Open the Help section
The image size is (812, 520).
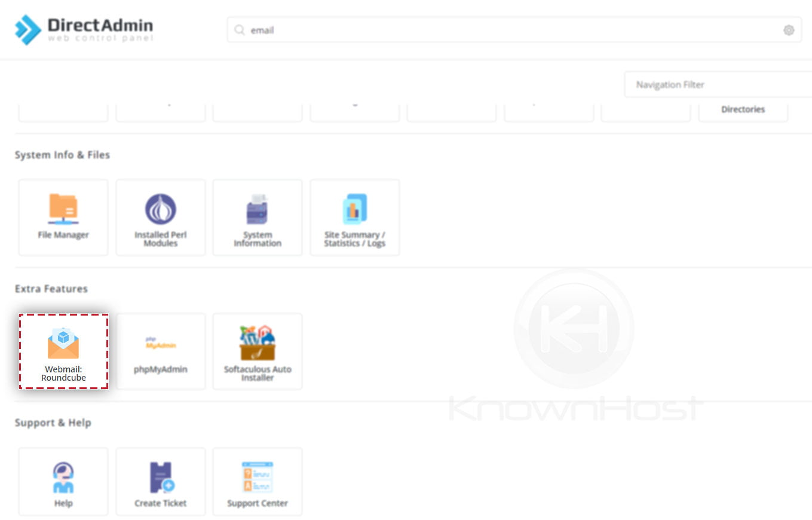(63, 481)
